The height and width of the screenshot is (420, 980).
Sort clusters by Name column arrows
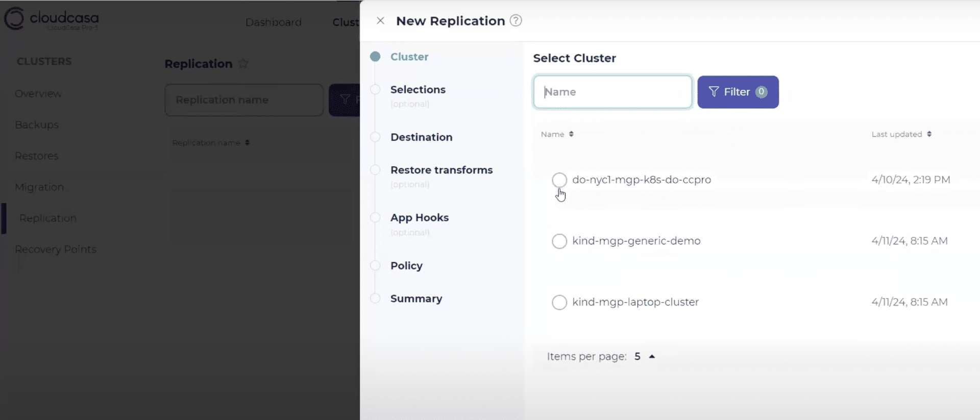click(x=571, y=134)
